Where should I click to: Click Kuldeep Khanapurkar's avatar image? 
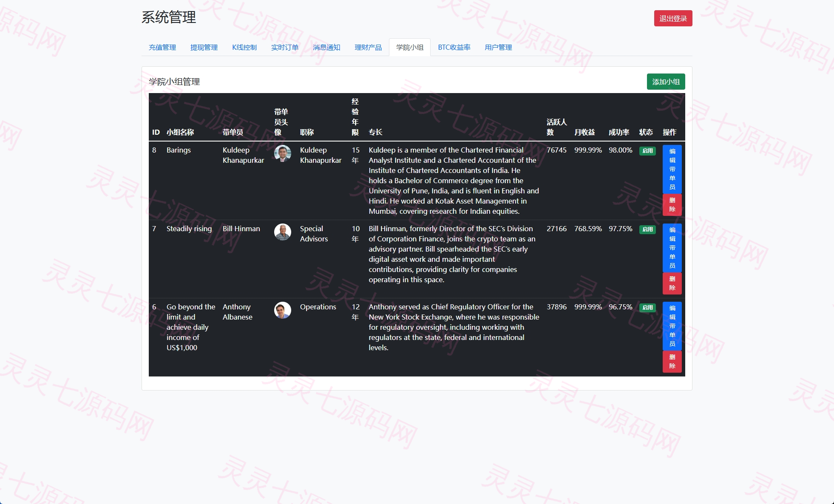click(x=283, y=153)
